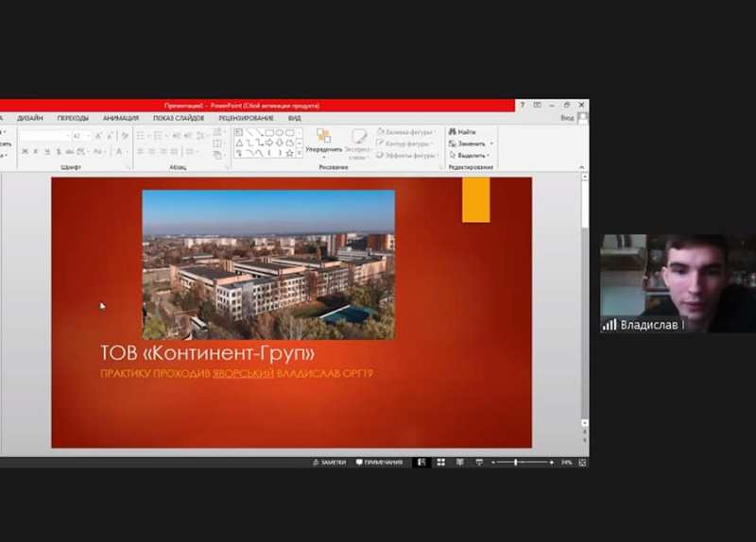Select the text box shape
This screenshot has width=756, height=542.
coord(239,132)
